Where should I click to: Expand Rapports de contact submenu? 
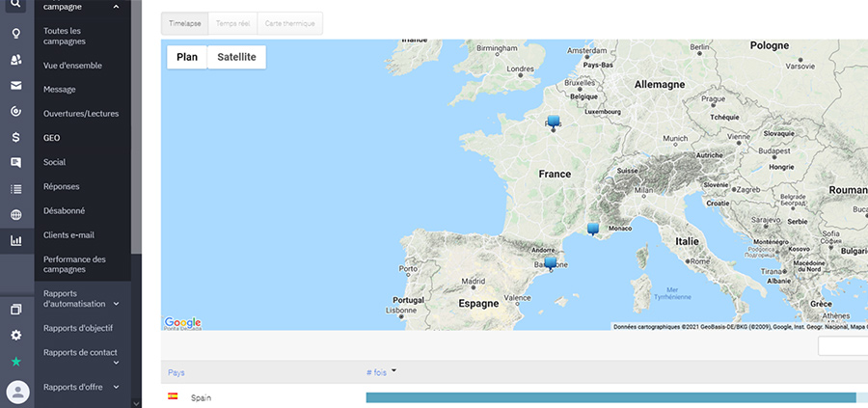[117, 364]
